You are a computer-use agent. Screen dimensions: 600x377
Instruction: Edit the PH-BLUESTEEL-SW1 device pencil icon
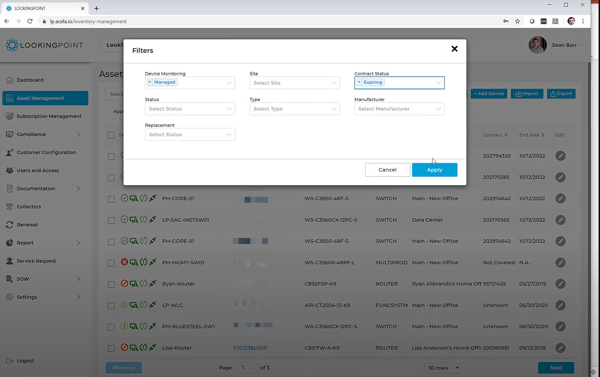pos(561,326)
